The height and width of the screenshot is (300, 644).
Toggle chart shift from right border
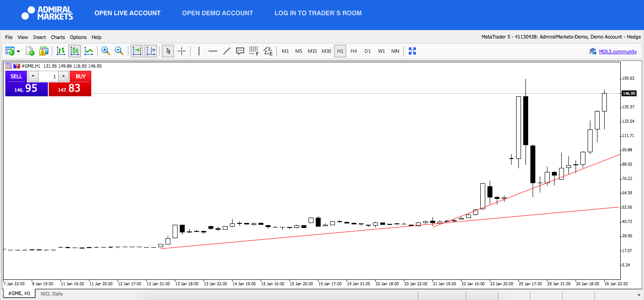point(151,51)
